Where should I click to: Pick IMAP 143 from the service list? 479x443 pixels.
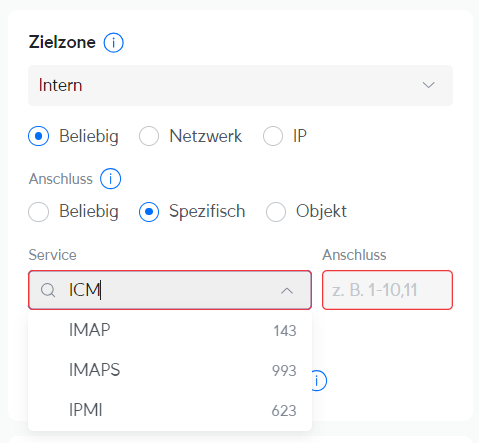tap(170, 330)
